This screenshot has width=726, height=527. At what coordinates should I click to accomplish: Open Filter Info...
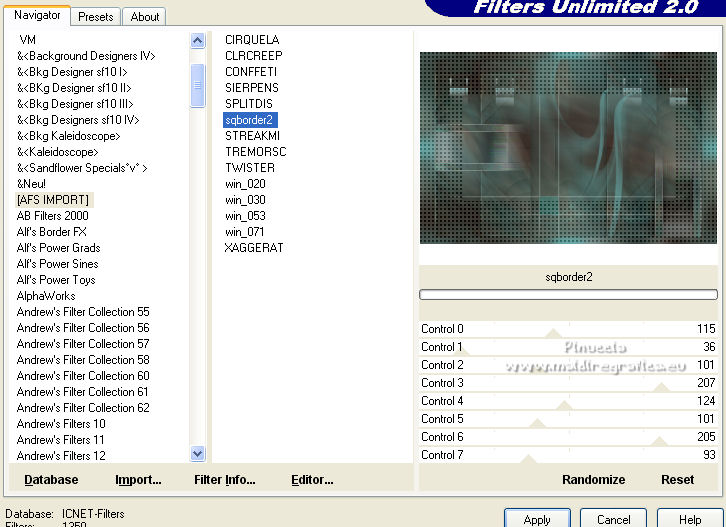[225, 480]
